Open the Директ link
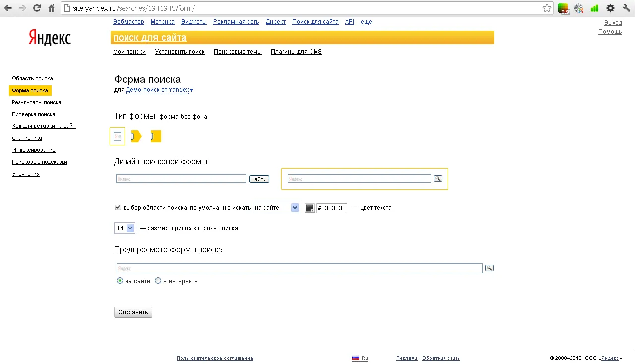The width and height of the screenshot is (635, 364). 276,22
